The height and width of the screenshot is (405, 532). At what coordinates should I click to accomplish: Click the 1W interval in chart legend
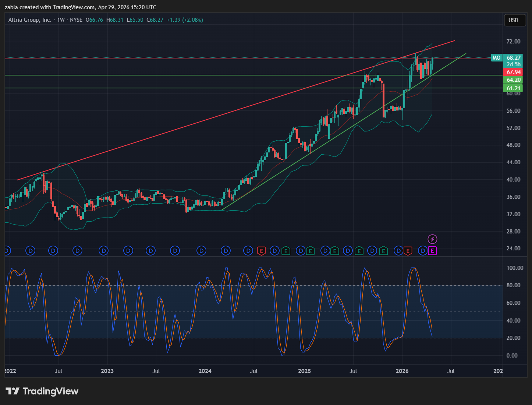[61, 20]
